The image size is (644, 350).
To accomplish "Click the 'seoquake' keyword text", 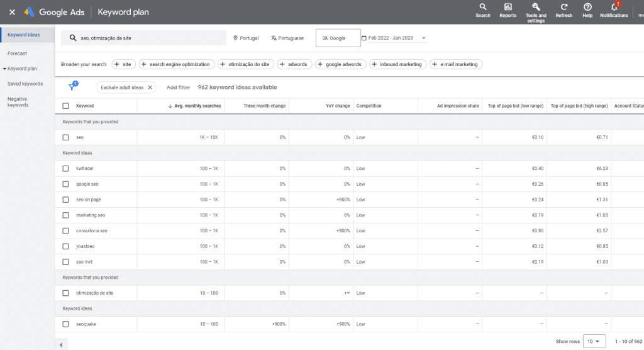I will (86, 324).
